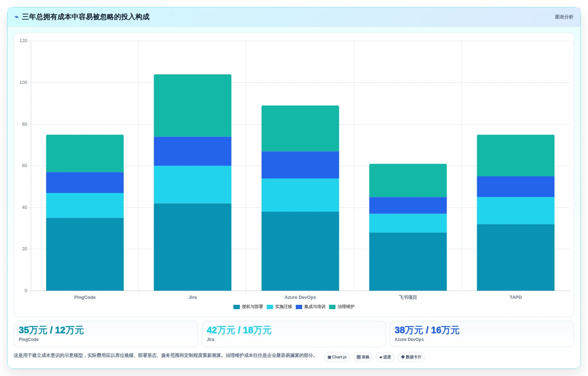Click the 80 y-axis tick label

tap(24, 124)
